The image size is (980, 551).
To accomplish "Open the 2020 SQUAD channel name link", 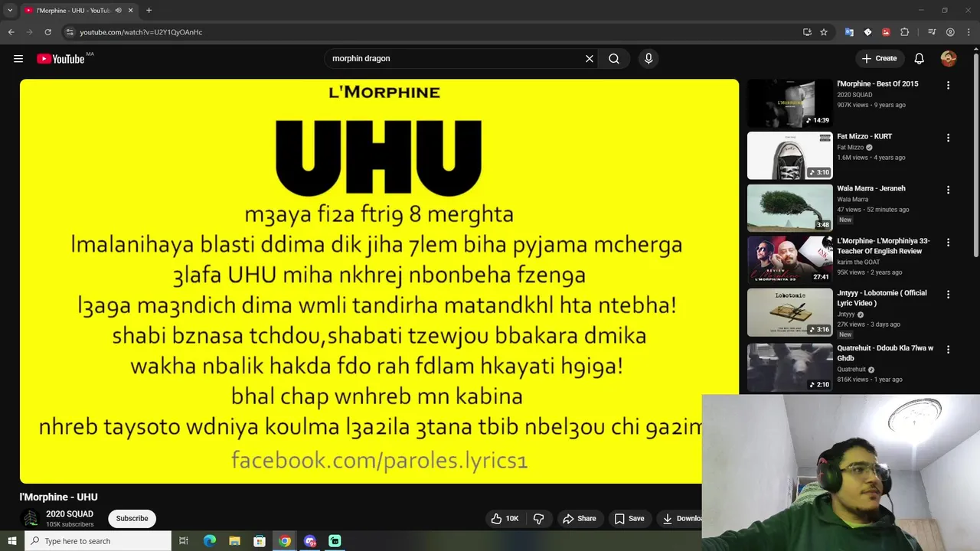I will [x=70, y=514].
